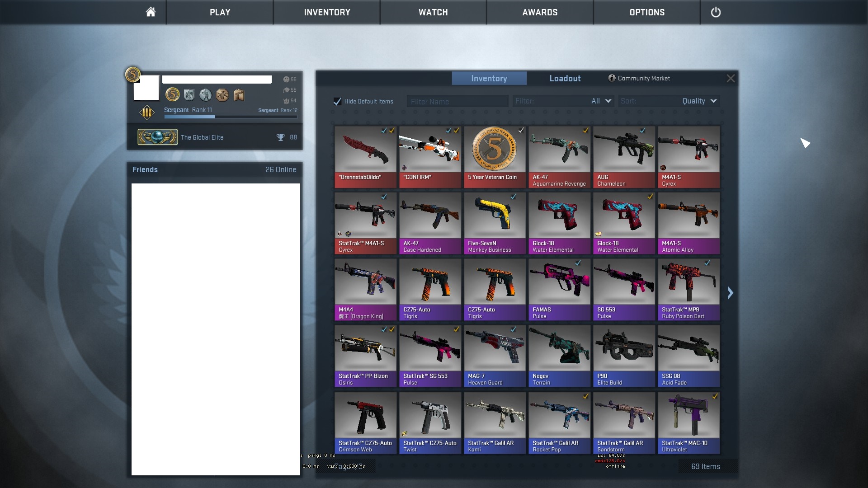Select StatTrak Galil AR Kami
This screenshot has height=488, width=868.
[495, 423]
